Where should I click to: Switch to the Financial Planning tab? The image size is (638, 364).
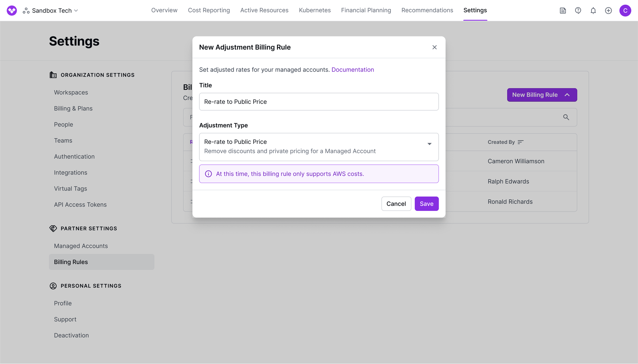(x=366, y=10)
